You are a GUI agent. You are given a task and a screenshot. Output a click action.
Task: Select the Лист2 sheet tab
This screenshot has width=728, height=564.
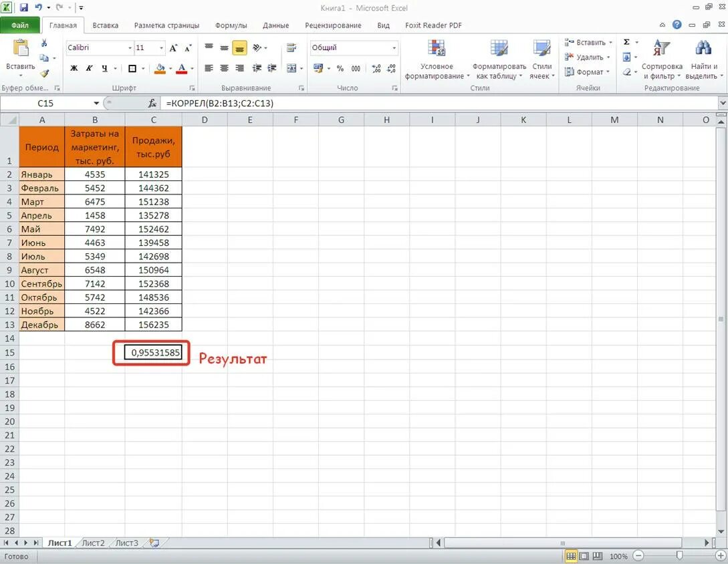tap(94, 543)
